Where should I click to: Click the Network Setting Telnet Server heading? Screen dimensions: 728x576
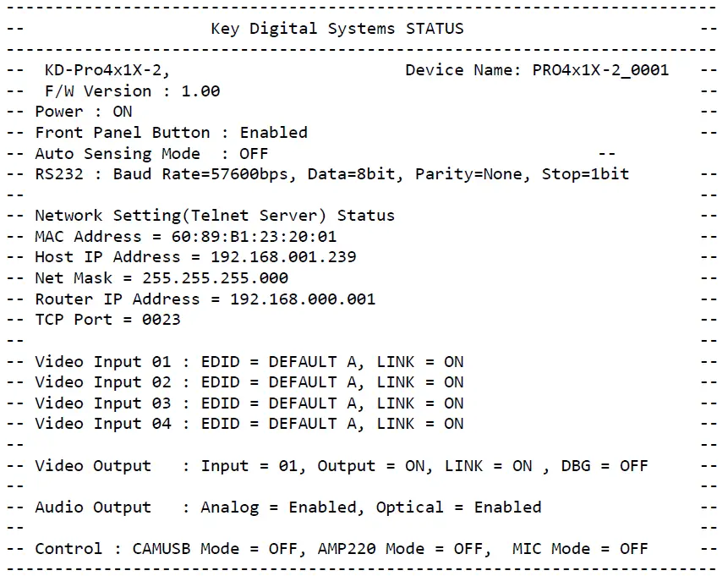(x=214, y=216)
